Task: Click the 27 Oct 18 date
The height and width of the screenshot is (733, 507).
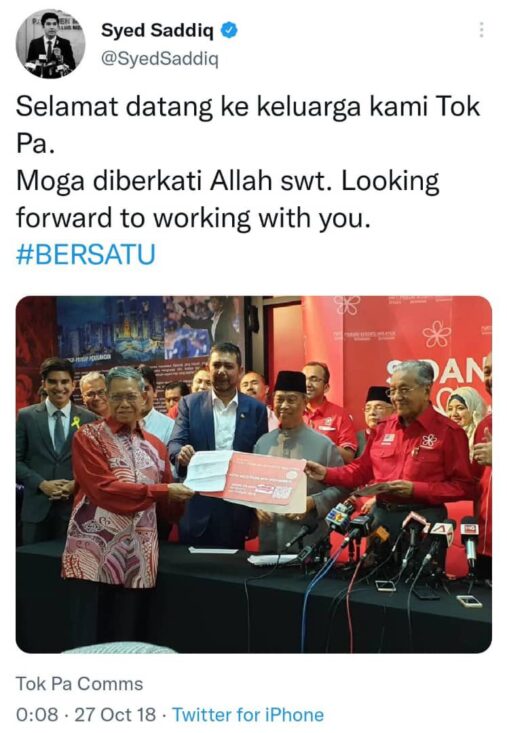Action: pyautogui.click(x=115, y=715)
